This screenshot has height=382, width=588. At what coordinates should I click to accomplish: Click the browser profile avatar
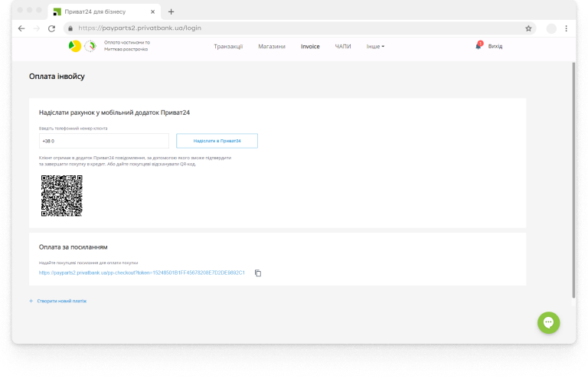pyautogui.click(x=551, y=28)
